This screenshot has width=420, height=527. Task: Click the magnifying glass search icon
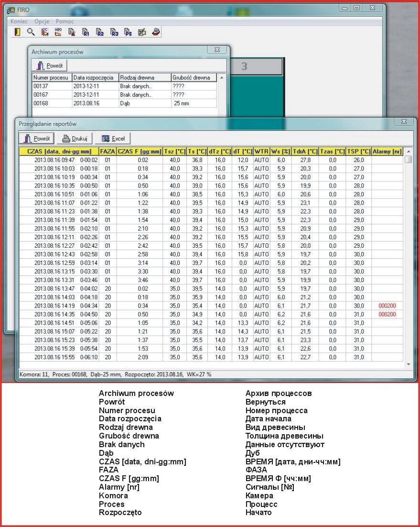pyautogui.click(x=31, y=32)
